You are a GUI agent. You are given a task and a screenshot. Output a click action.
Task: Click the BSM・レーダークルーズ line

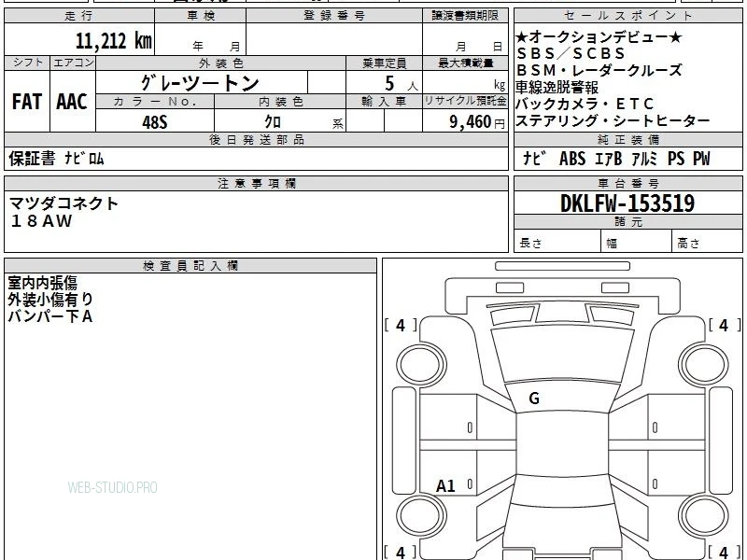599,70
